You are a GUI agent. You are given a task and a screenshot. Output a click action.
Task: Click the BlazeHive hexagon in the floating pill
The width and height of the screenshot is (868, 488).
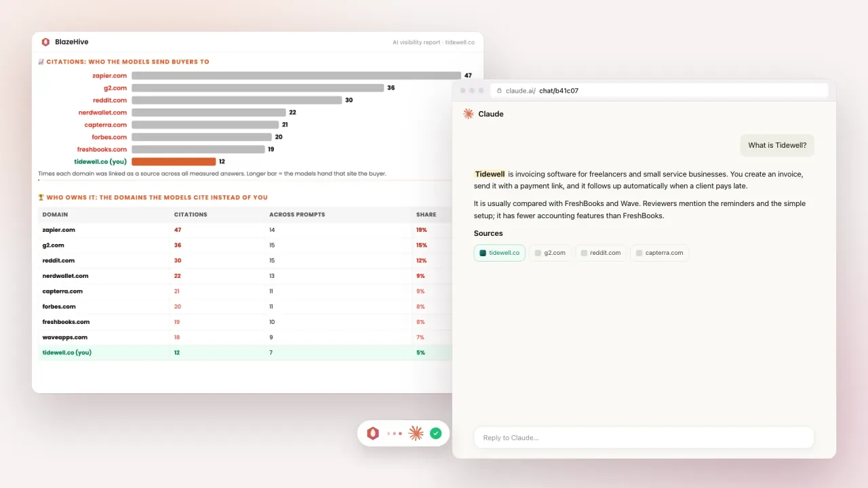tap(373, 434)
